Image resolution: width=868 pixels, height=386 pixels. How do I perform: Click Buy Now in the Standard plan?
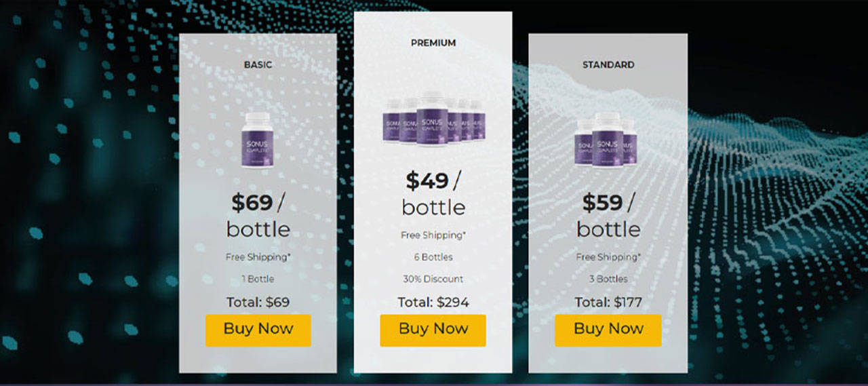coord(608,330)
